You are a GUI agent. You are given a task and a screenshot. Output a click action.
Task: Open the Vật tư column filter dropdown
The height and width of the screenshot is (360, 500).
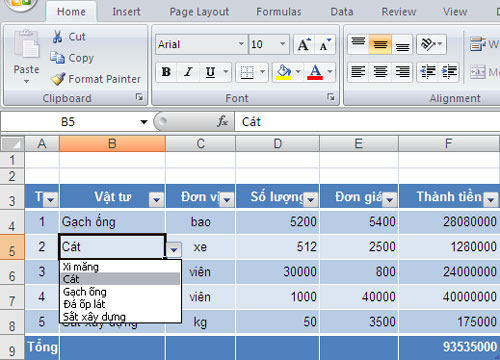156,200
